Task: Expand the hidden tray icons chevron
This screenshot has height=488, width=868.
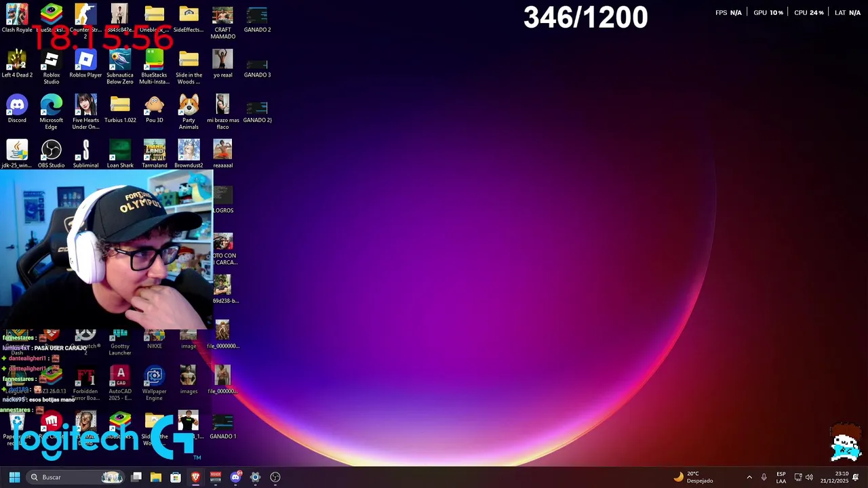Action: coord(749,477)
